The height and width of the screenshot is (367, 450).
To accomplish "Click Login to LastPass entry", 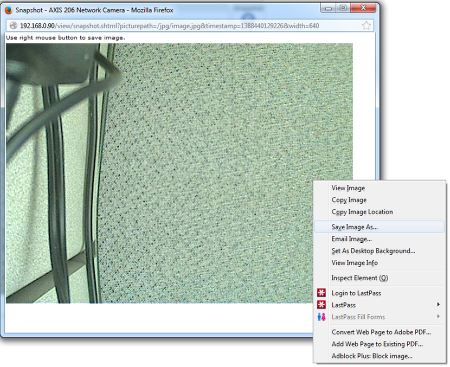I will pyautogui.click(x=356, y=293).
